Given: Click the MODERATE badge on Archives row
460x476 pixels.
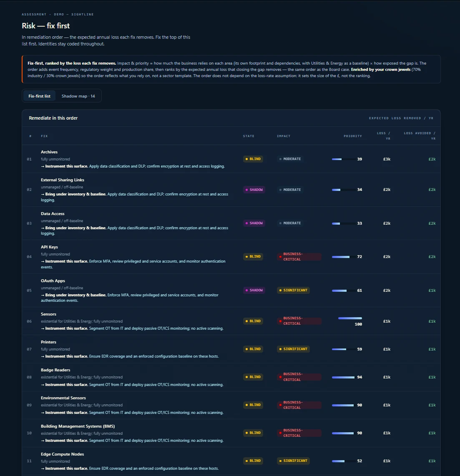Looking at the screenshot, I should (x=290, y=159).
